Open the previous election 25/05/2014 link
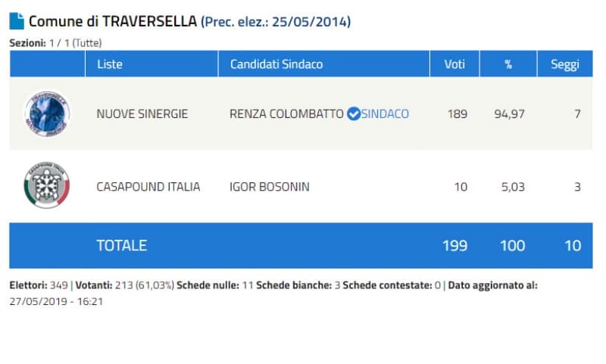Viewport: 606px width, 364px height. (276, 21)
